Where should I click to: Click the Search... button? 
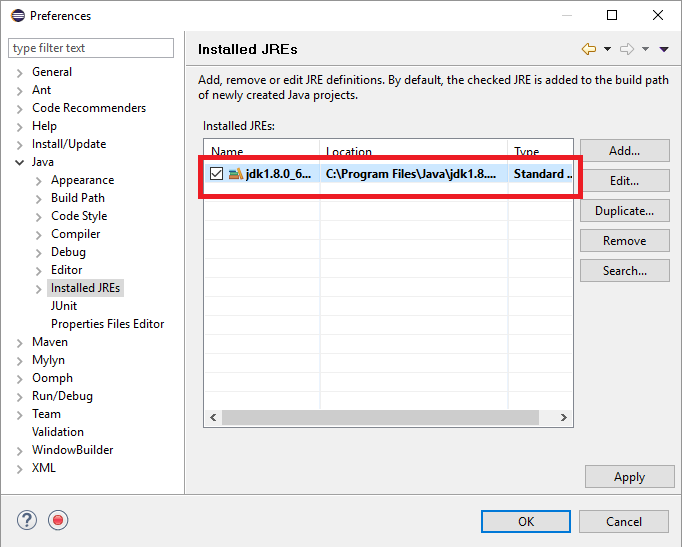tap(624, 270)
